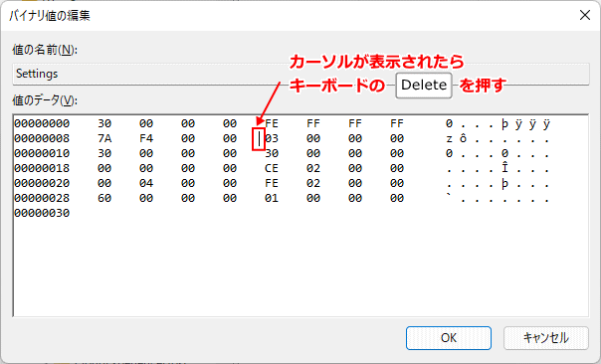The width and height of the screenshot is (601, 364).
Task: Select byte 04 in row 00000020
Action: pos(146,183)
